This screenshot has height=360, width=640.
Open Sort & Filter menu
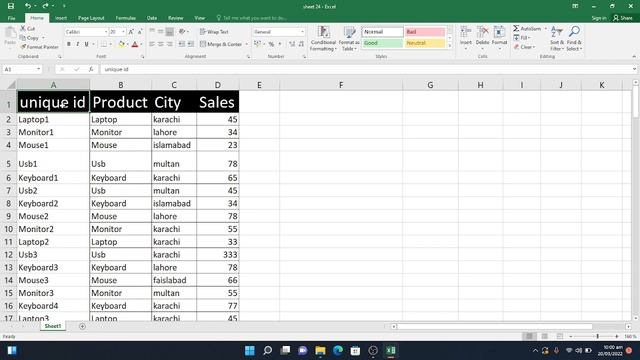(x=557, y=38)
